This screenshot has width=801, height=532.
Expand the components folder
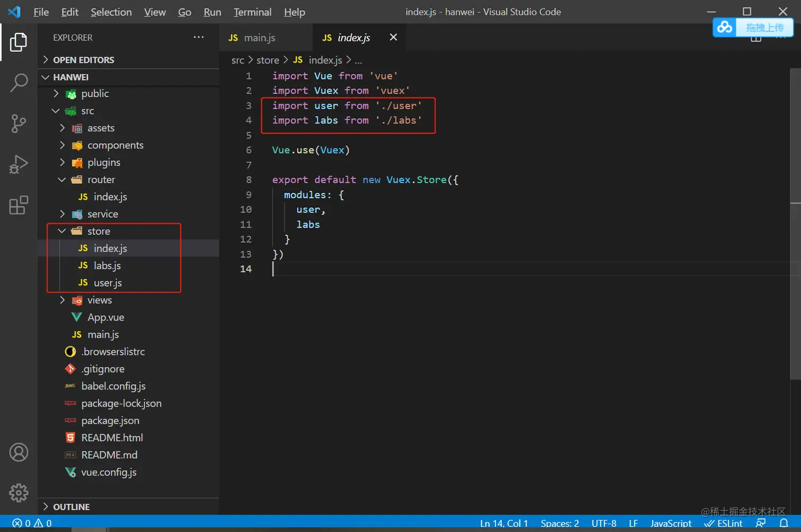pos(128,145)
